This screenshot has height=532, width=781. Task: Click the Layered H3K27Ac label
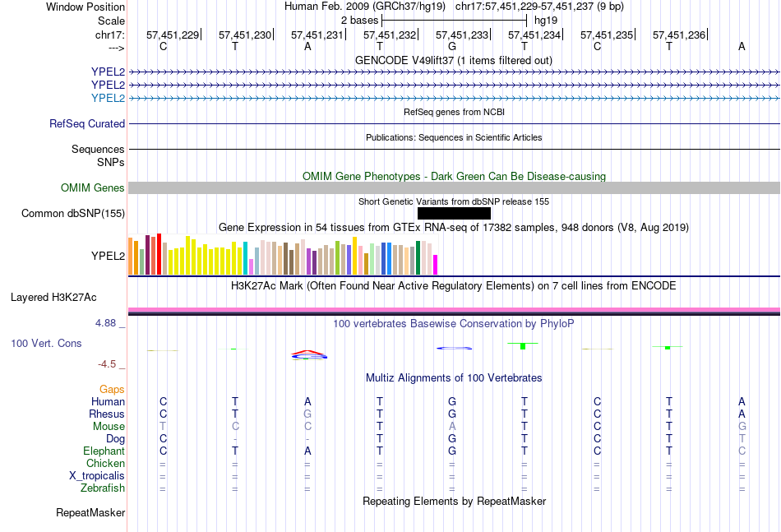[x=53, y=298]
